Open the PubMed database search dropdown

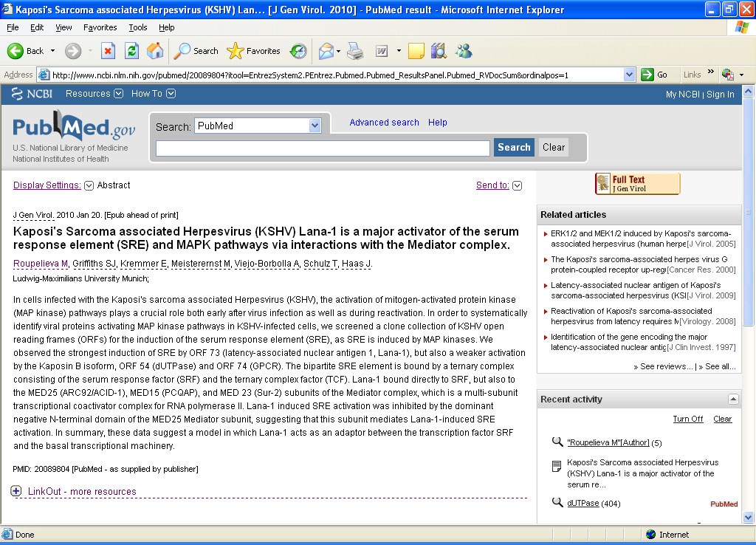coord(315,126)
